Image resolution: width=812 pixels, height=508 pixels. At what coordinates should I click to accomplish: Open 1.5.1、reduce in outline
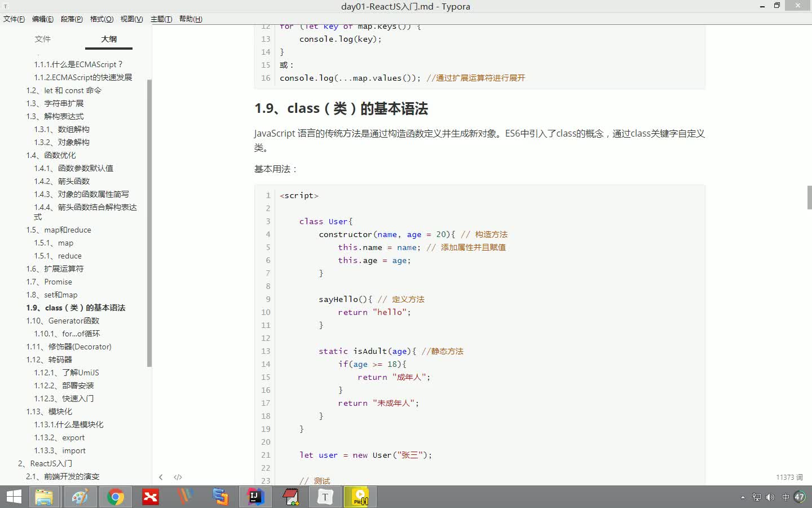click(x=58, y=256)
